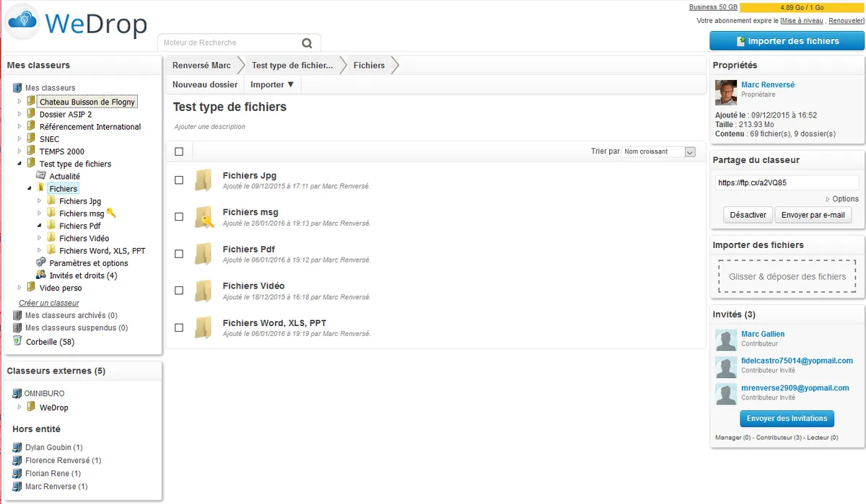Click mrenverse2909 guest avatar icon
Screen dimensions: 866x504
726,394
